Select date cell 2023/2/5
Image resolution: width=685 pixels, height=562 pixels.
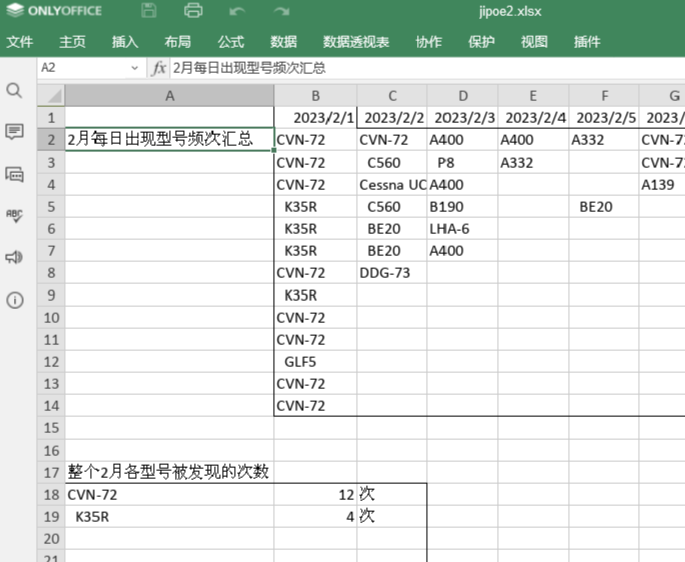coord(604,118)
